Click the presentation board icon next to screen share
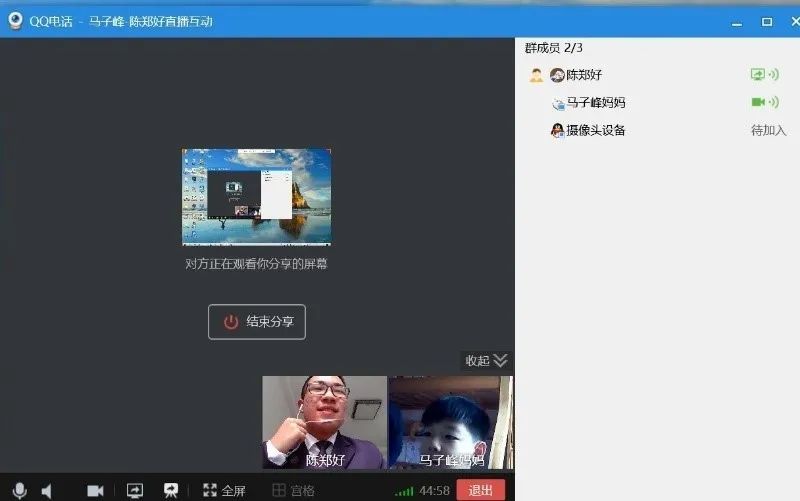This screenshot has height=501, width=800. point(170,491)
